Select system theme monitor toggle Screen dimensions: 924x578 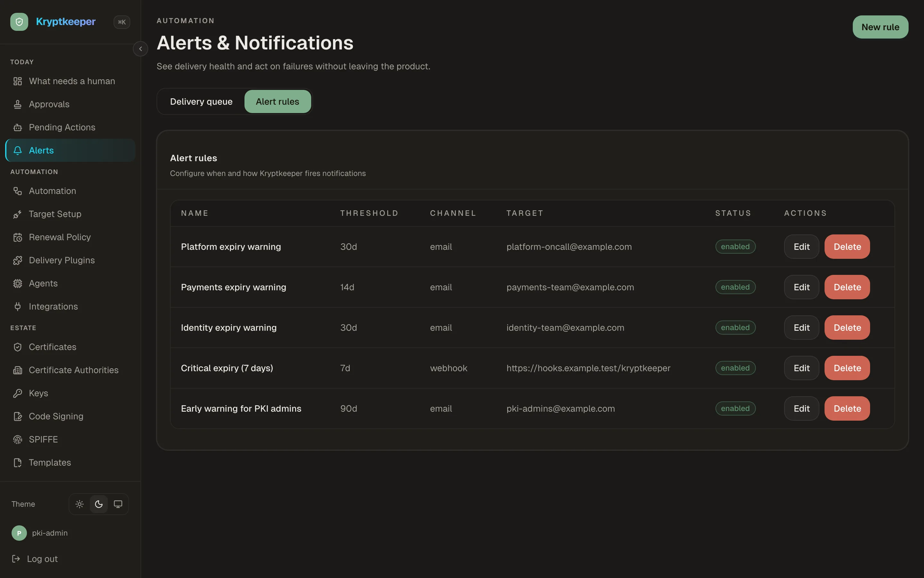click(118, 504)
